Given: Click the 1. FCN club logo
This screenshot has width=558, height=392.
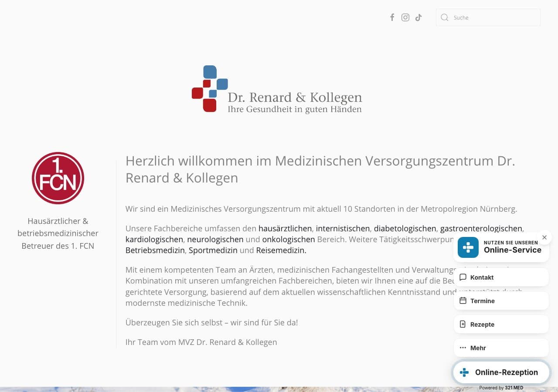Looking at the screenshot, I should point(58,178).
